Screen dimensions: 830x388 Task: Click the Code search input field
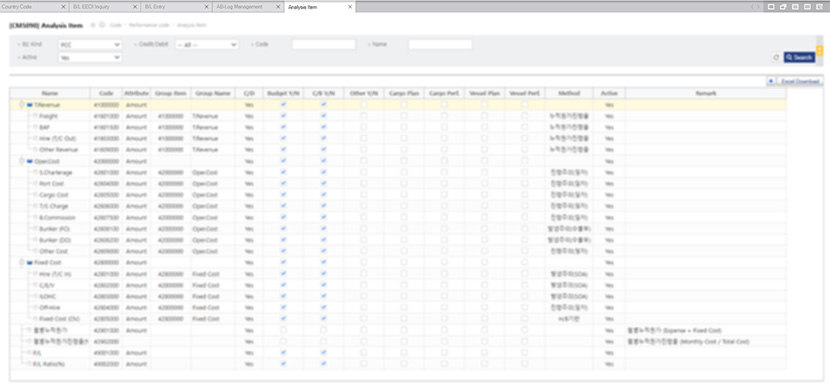323,44
